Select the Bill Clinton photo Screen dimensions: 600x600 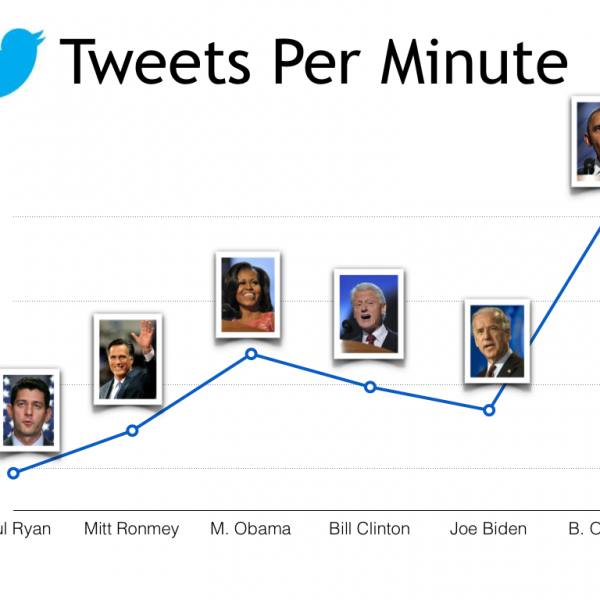[367, 313]
